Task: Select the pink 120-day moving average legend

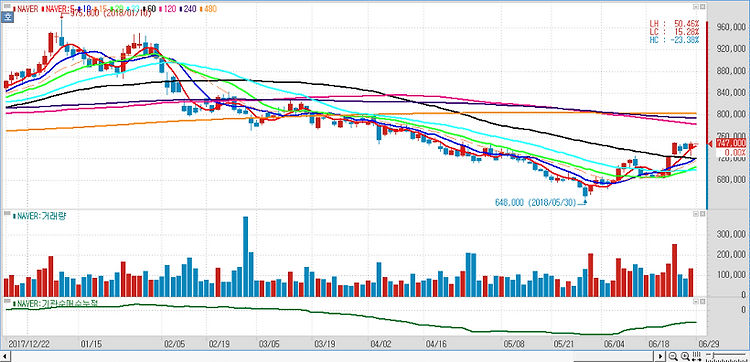Action: (x=168, y=9)
